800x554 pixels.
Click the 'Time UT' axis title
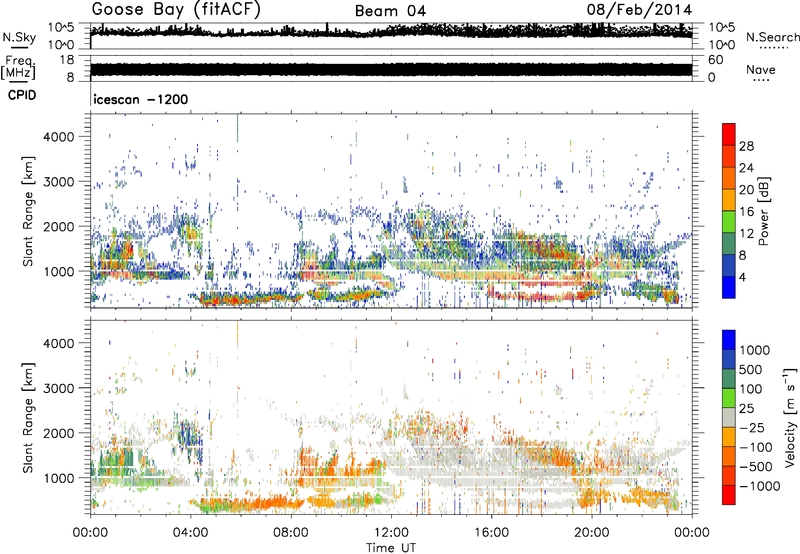[x=391, y=548]
